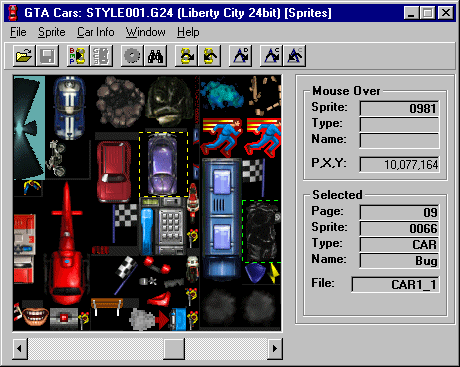Click the Selected Type field showing CAR
Viewport: 460px width, 367px height.
[x=399, y=244]
